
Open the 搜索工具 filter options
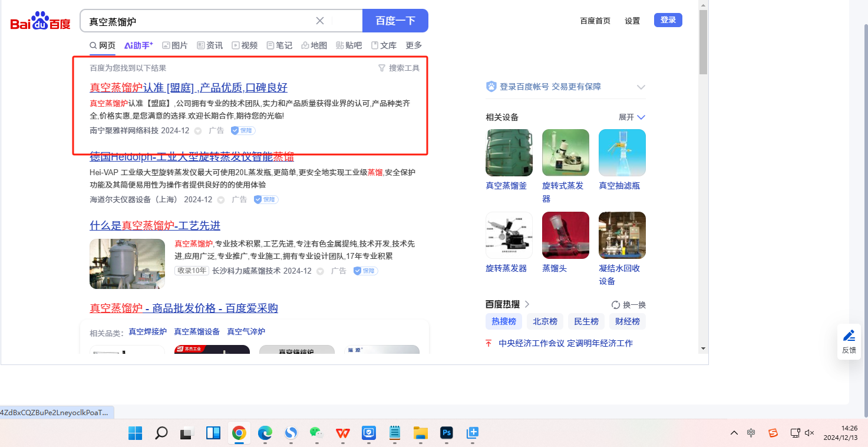(x=399, y=68)
